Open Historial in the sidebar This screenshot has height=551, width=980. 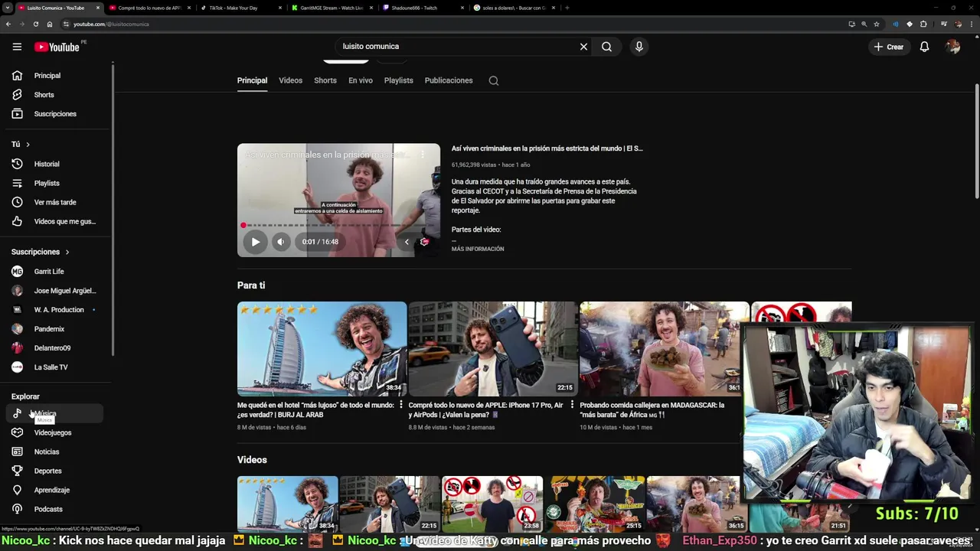54,164
